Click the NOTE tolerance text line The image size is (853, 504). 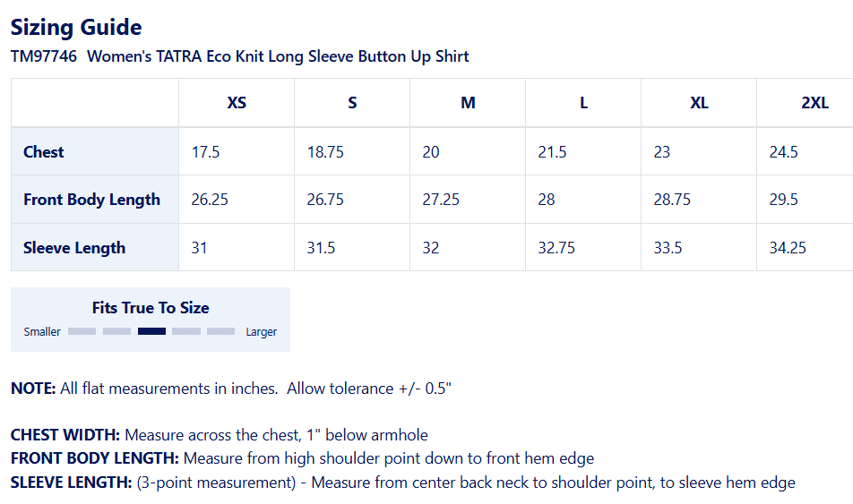coord(231,389)
